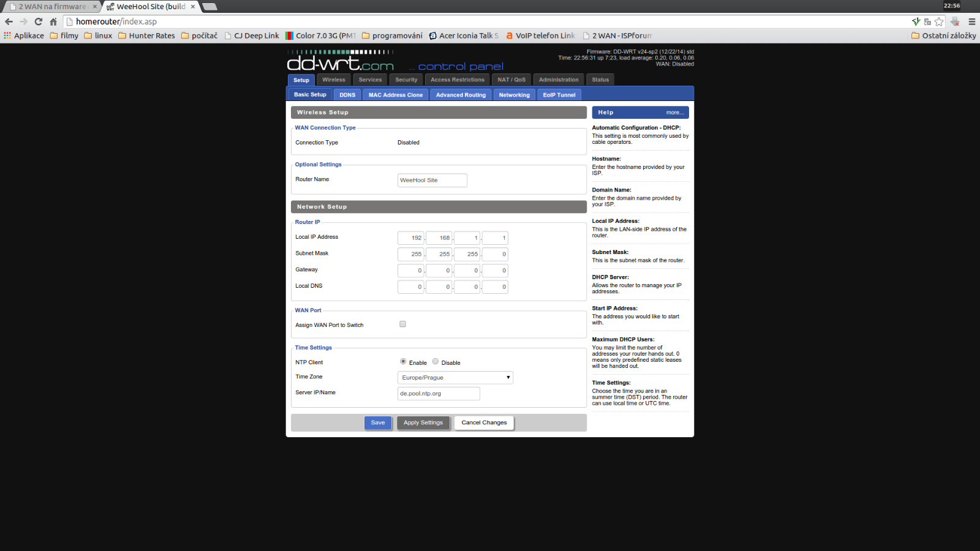Switch to the Wireless tab

coord(334,80)
